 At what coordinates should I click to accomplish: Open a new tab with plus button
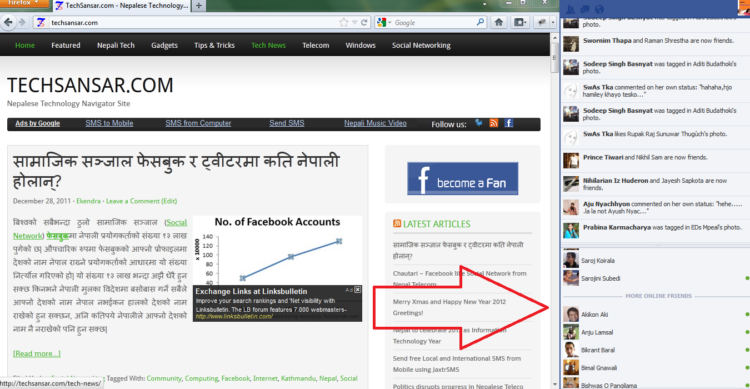click(x=199, y=6)
